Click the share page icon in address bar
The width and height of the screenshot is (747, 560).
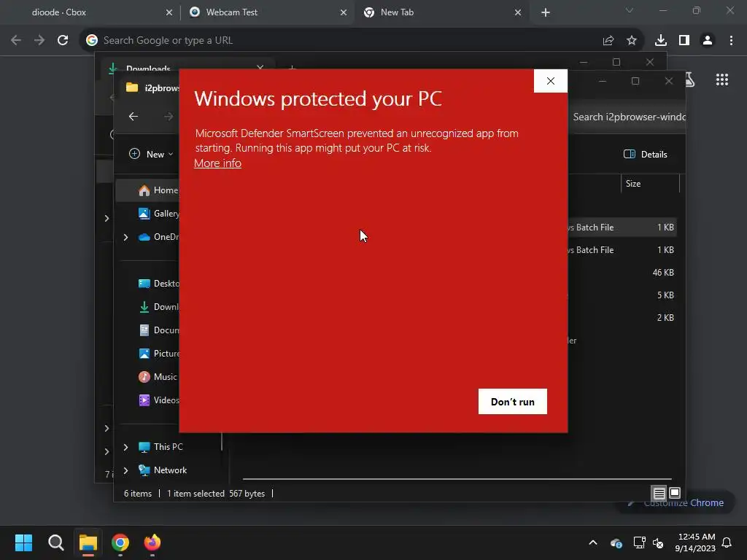coord(608,41)
